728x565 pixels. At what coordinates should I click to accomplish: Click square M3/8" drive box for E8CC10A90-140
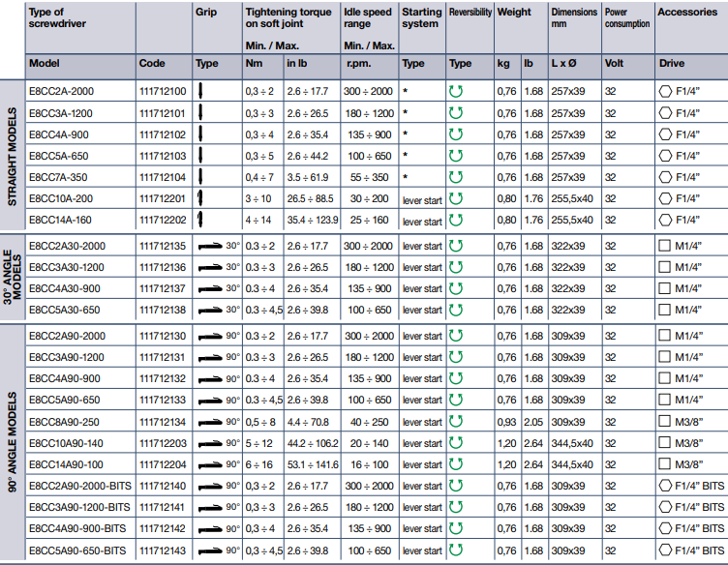tap(664, 442)
